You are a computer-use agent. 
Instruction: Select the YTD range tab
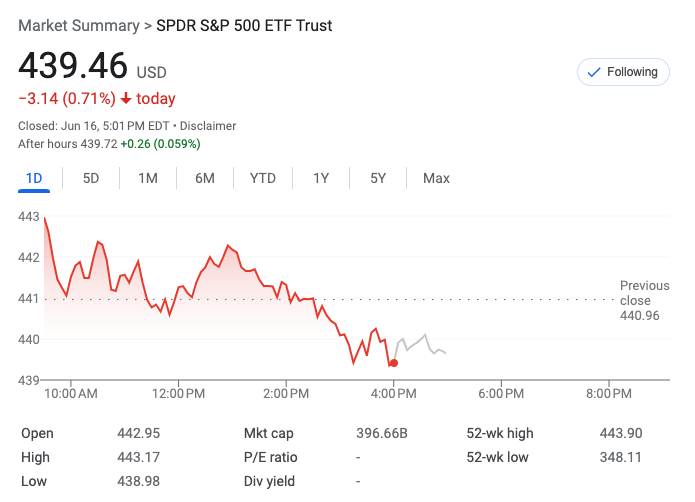point(263,179)
